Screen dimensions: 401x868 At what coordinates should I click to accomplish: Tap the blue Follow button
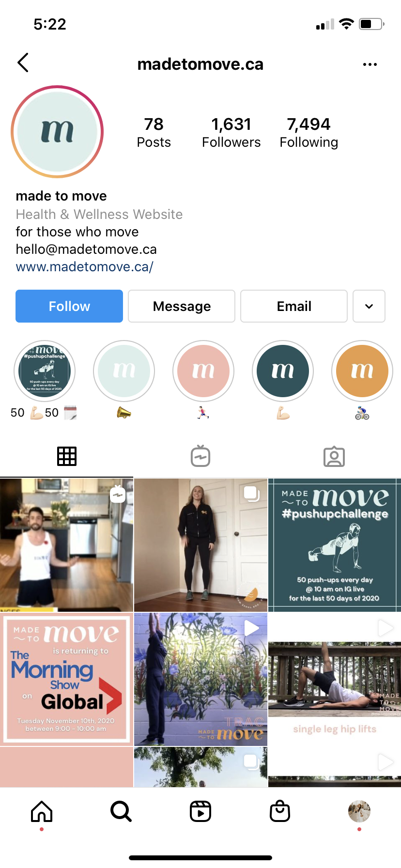pyautogui.click(x=69, y=306)
